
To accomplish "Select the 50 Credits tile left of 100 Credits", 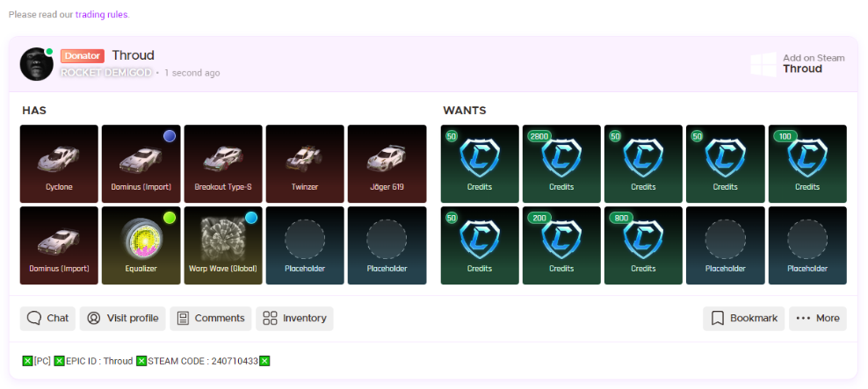I will point(725,164).
